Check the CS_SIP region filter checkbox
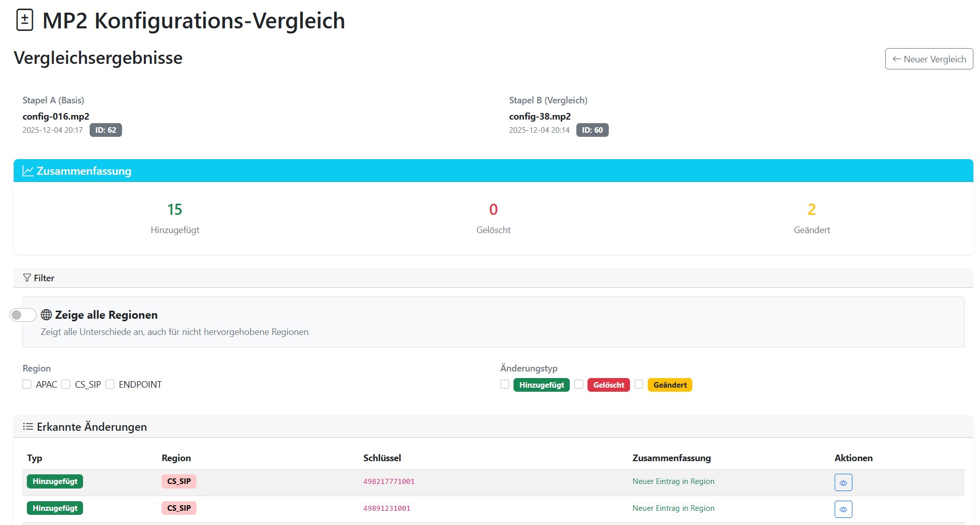The height and width of the screenshot is (525, 980). (x=66, y=385)
